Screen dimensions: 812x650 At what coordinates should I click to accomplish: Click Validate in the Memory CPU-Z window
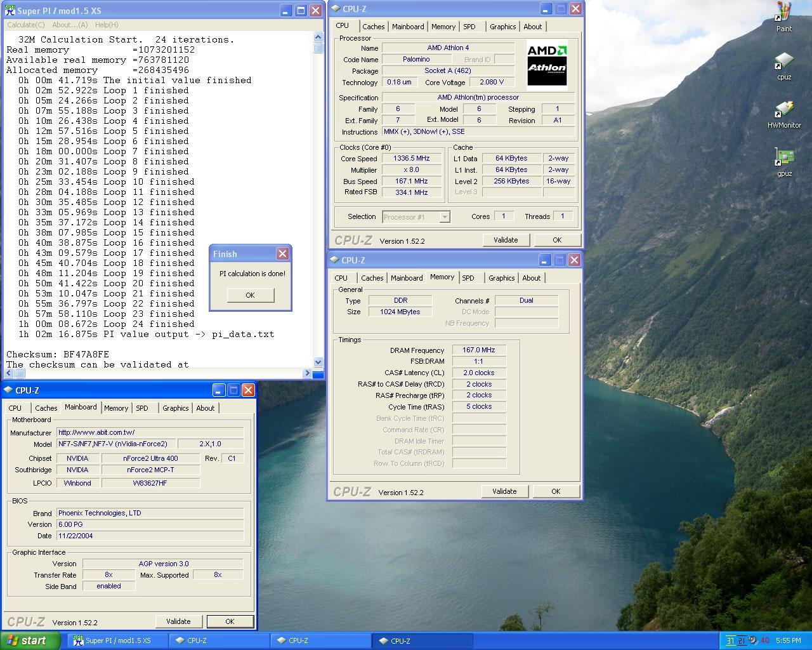point(504,491)
